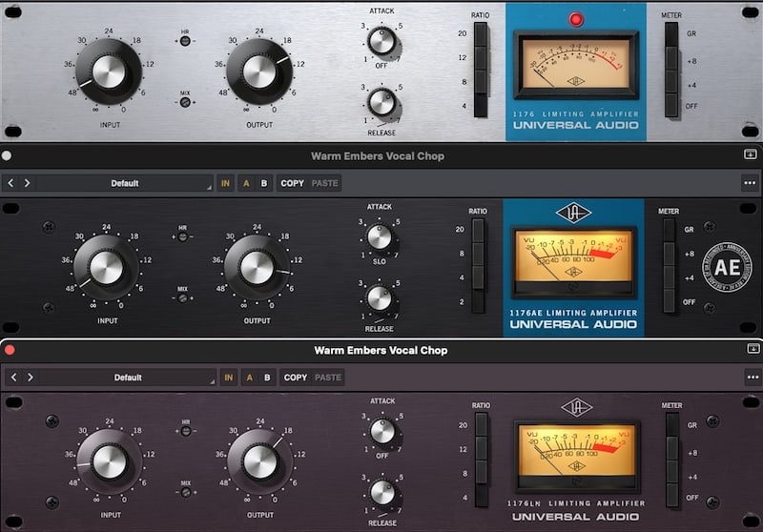
Task: Click the VU meter on the silver 1176
Action: [576, 64]
